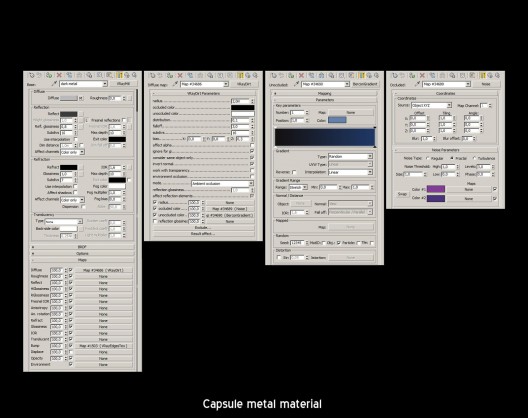528x418 pixels.
Task: Pick material with eyedropper beside dark metal name
Action: click(54, 84)
